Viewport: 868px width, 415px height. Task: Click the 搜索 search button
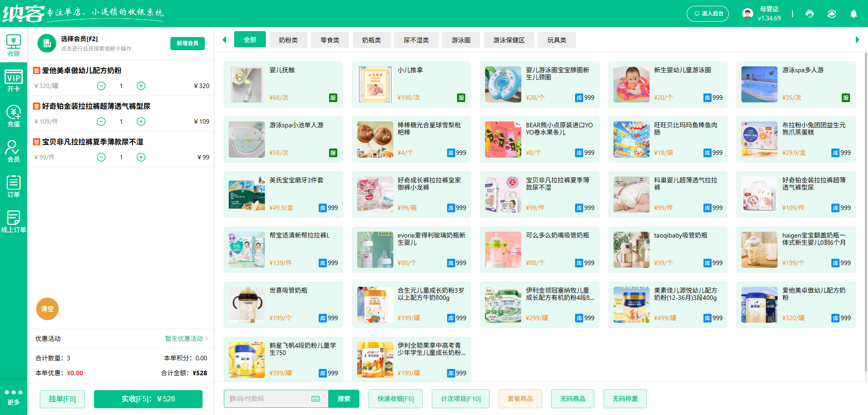coord(344,399)
